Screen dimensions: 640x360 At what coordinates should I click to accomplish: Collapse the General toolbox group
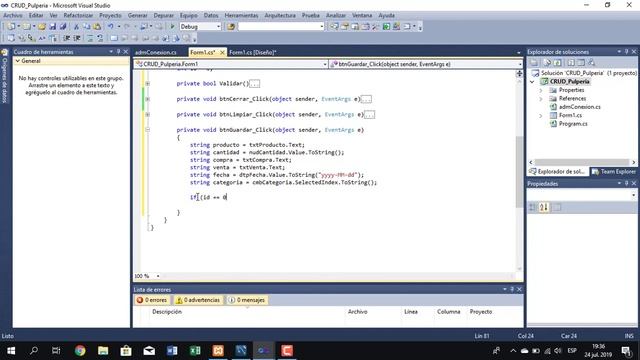point(18,61)
